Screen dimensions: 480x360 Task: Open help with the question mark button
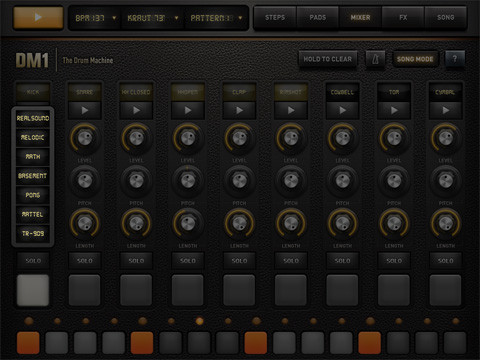455,59
